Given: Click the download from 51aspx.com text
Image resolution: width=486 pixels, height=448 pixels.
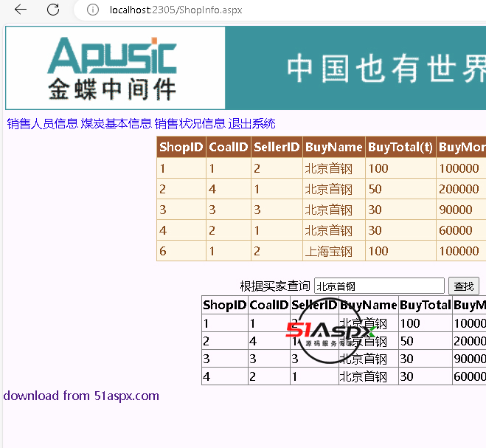Looking at the screenshot, I should click(x=81, y=396).
